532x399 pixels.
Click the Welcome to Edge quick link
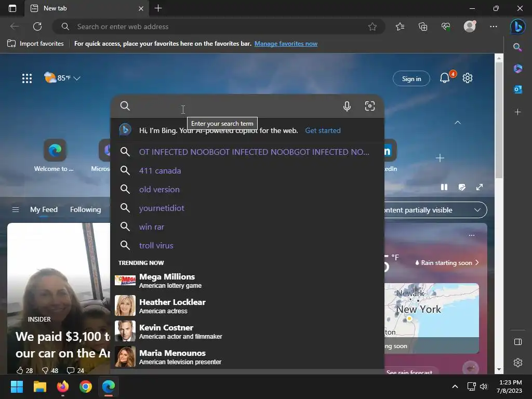click(54, 155)
